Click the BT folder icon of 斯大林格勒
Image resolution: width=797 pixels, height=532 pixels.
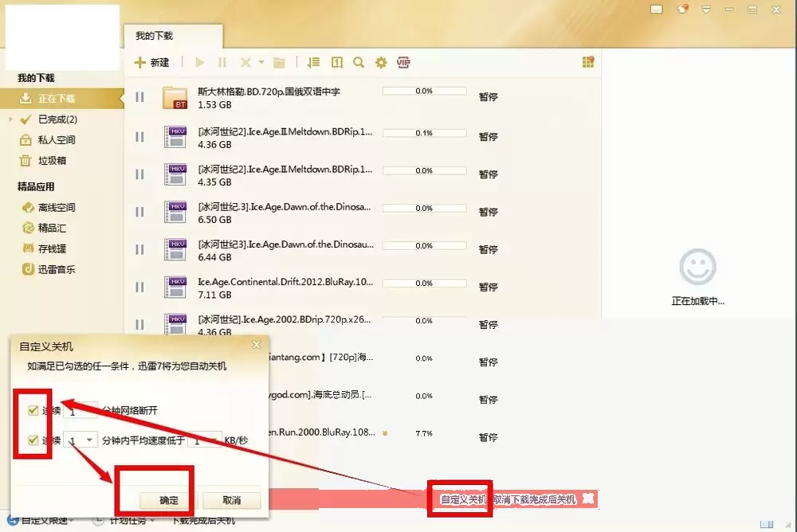[175, 97]
